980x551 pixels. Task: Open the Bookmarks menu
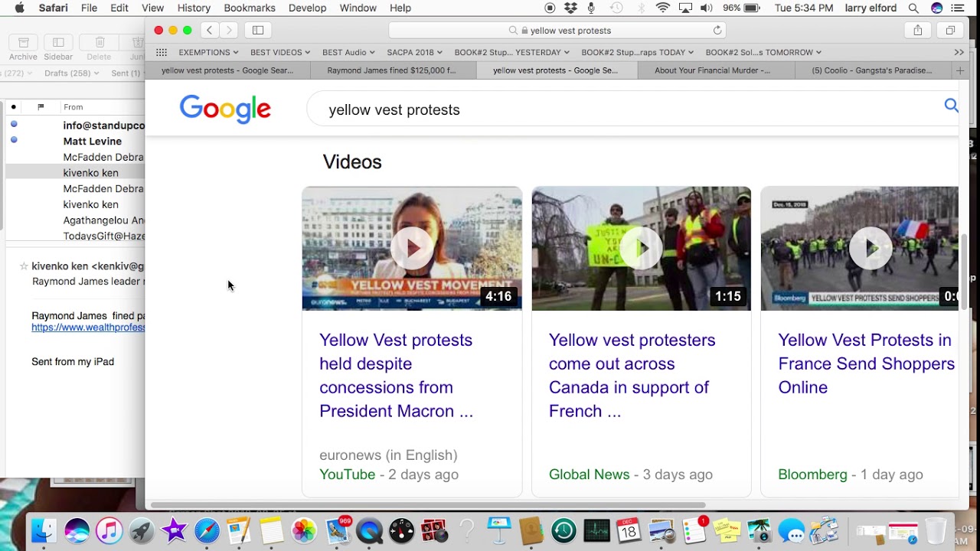(250, 8)
